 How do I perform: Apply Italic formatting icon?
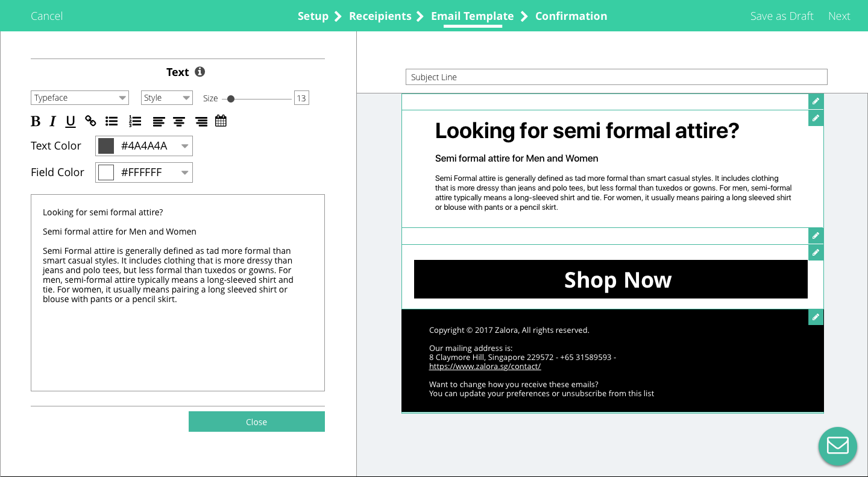click(52, 121)
